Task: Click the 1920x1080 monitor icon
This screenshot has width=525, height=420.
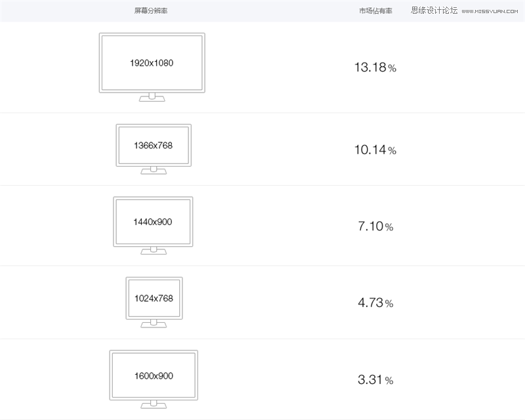Action: (x=152, y=67)
